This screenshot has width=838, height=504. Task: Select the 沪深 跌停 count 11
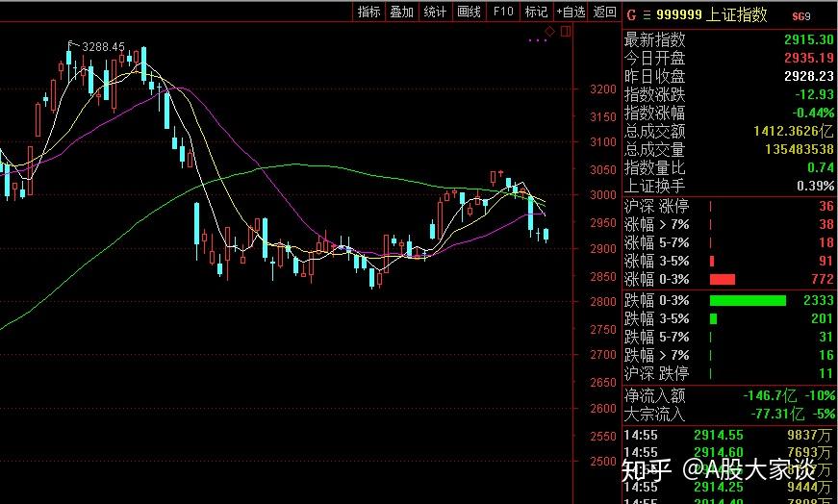tap(826, 373)
